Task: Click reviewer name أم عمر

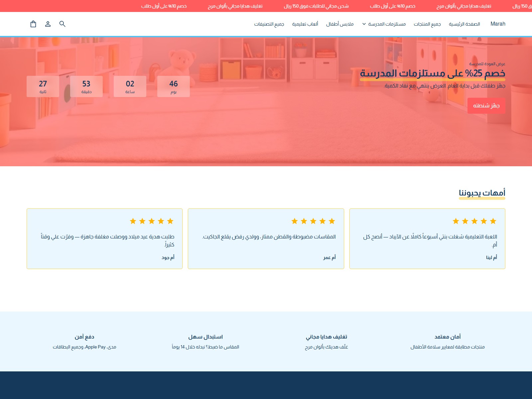Action: tap(330, 257)
